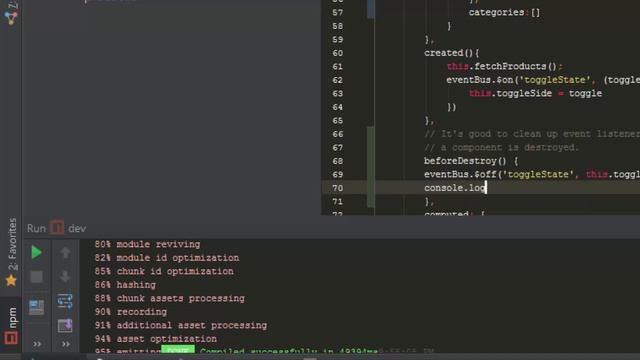The height and width of the screenshot is (360, 640).
Task: Jump down the stack trace arrow
Action: point(65,277)
